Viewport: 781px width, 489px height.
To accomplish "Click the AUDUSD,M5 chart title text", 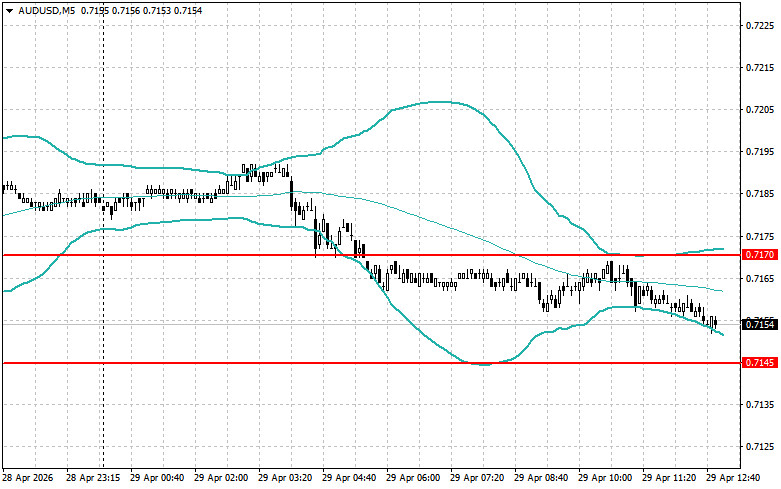I will [x=46, y=10].
